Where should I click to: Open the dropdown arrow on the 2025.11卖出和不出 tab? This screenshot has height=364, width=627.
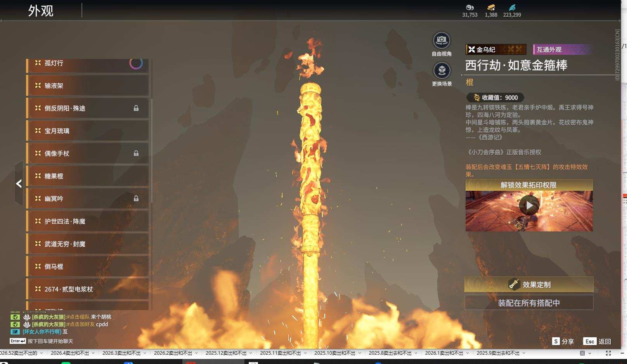click(x=305, y=353)
